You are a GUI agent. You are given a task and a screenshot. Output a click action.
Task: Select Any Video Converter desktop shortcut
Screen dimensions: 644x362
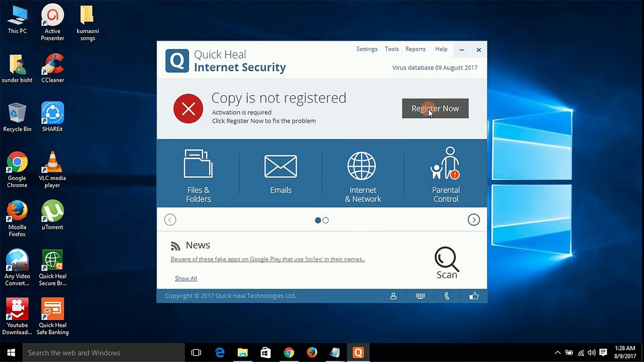click(x=17, y=268)
